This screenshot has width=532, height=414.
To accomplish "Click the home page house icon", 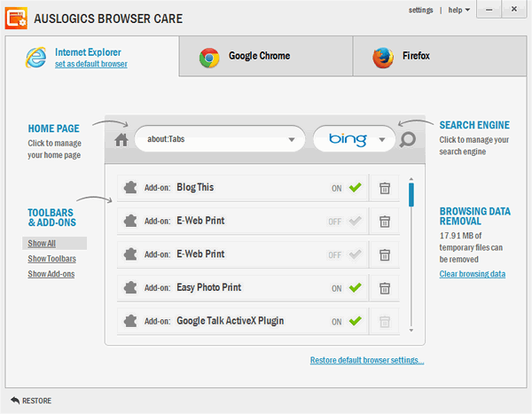I will point(121,139).
